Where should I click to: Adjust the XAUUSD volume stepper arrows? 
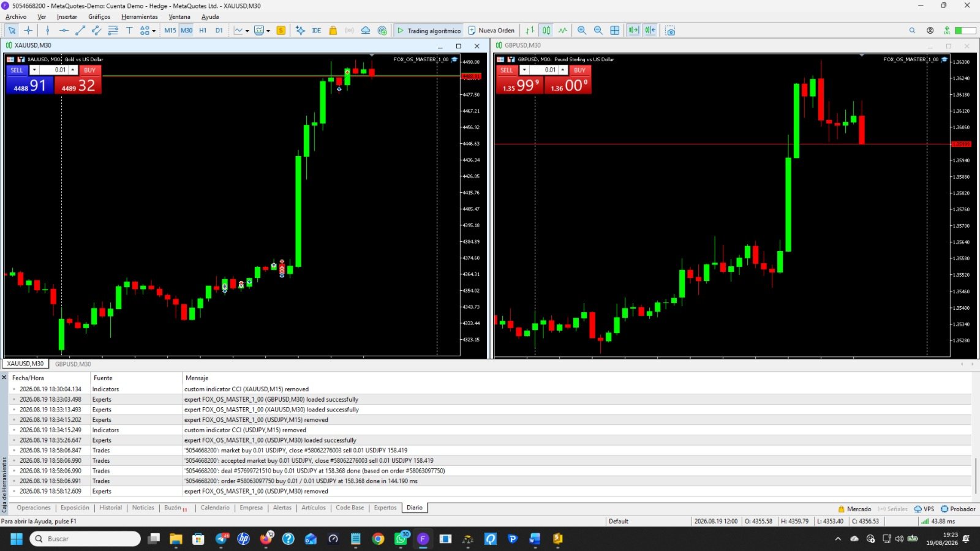click(x=73, y=70)
